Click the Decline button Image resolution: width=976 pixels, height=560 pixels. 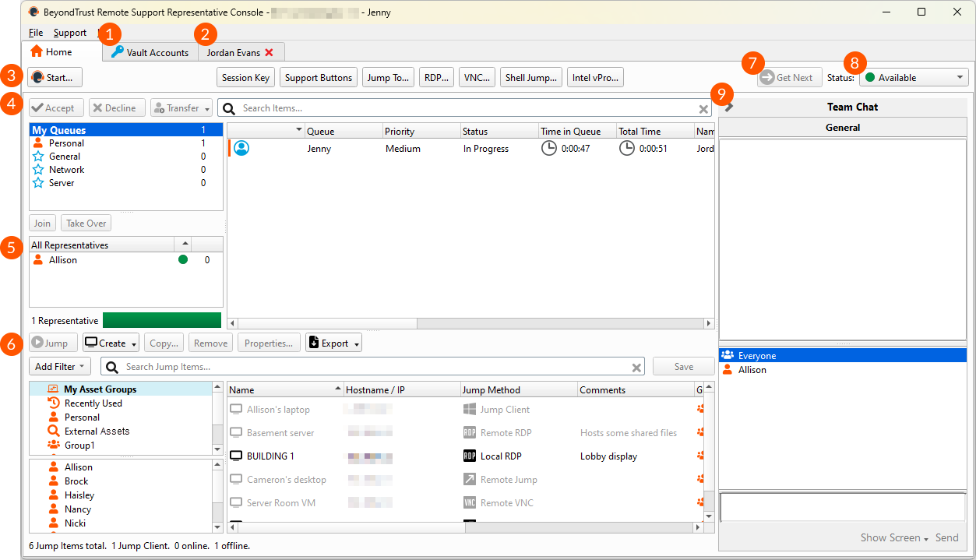coord(117,107)
